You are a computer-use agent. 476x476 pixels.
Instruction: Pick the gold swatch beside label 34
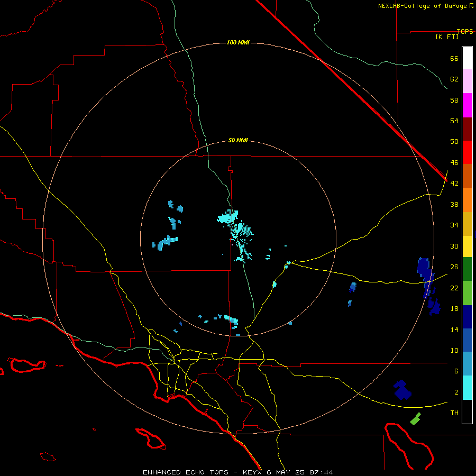pos(467,224)
